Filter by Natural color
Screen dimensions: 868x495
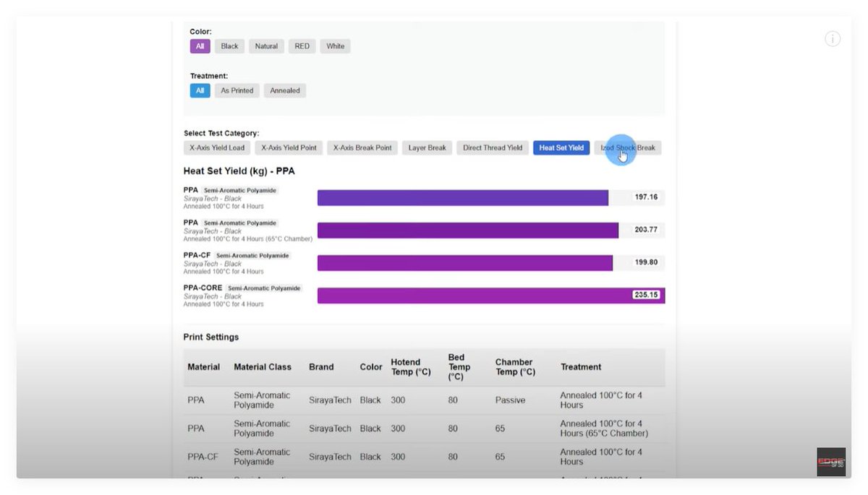pos(267,46)
